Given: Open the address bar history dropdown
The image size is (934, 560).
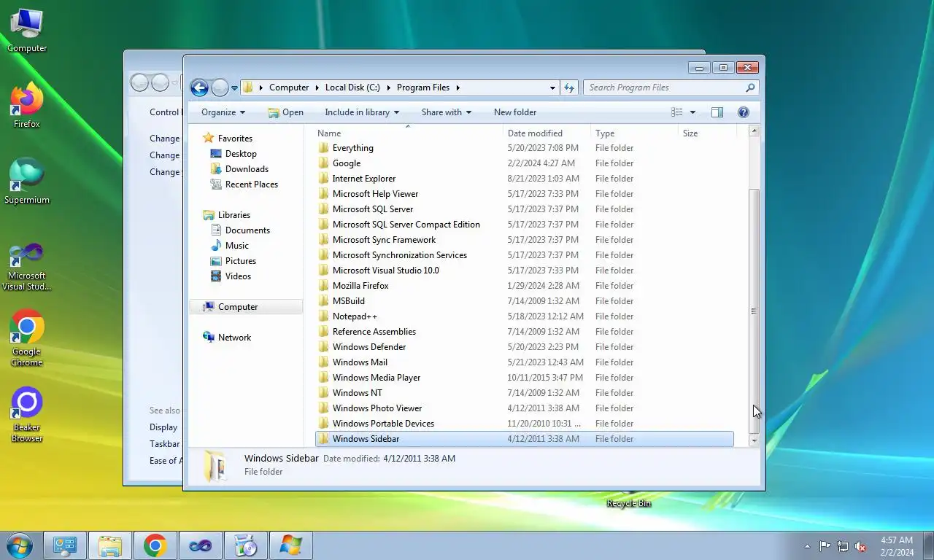Looking at the screenshot, I should [552, 87].
